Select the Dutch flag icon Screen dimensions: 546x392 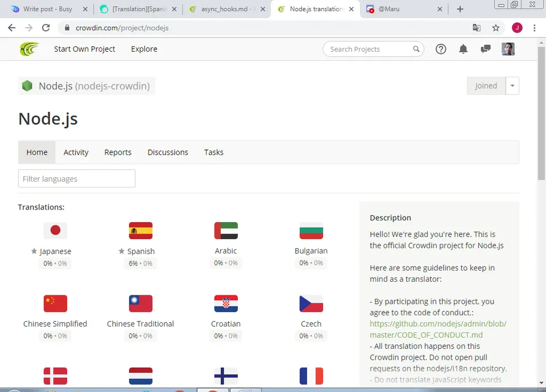(x=140, y=376)
